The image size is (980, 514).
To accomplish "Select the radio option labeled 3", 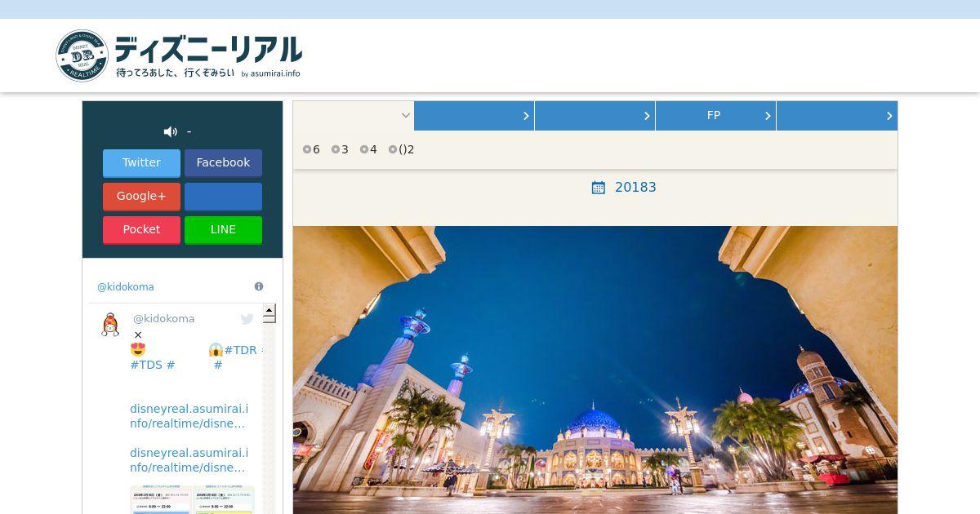I will [336, 149].
